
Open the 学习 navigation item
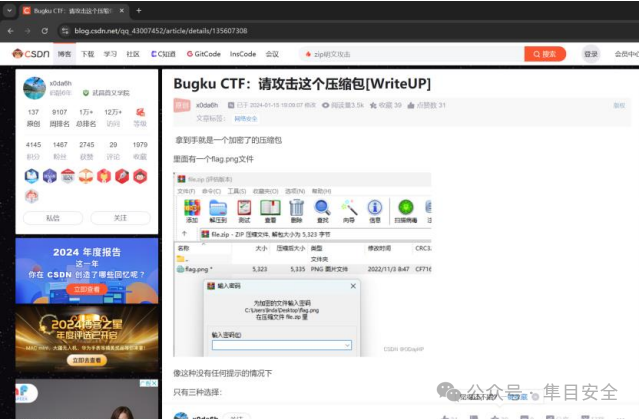pyautogui.click(x=110, y=54)
